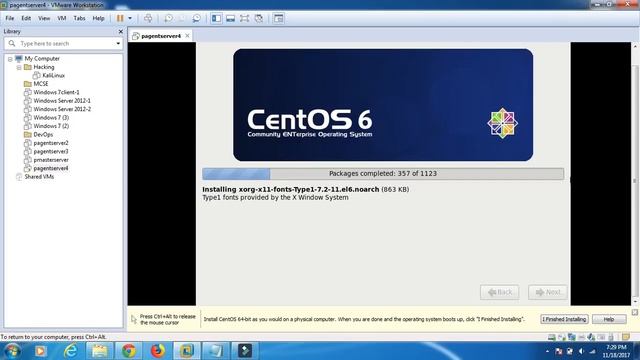Collapse the Hacking folder node

click(19, 67)
